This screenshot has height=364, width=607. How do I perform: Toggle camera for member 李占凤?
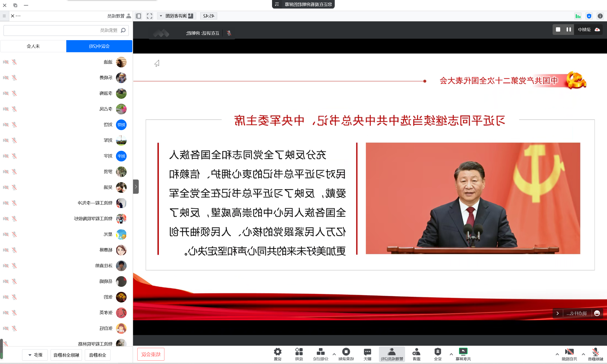6,109
